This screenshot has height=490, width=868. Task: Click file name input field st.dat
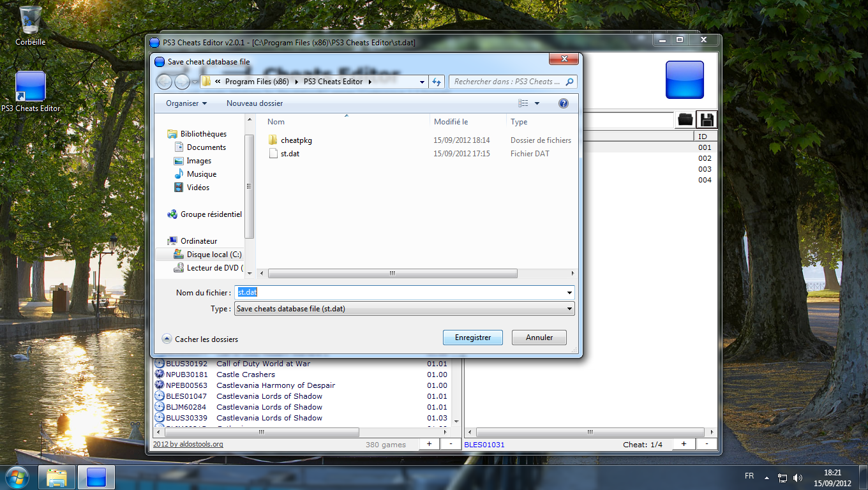pos(400,292)
